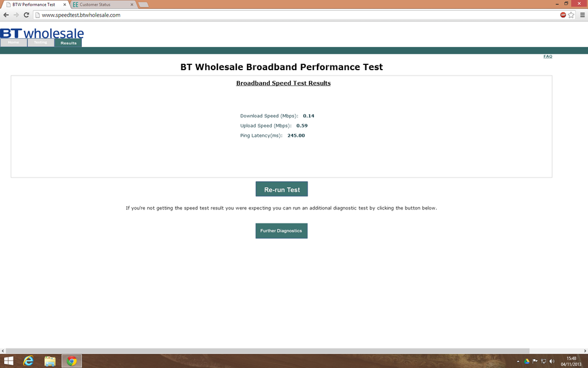Toggle the bookmark star for this page
588x368 pixels.
571,15
